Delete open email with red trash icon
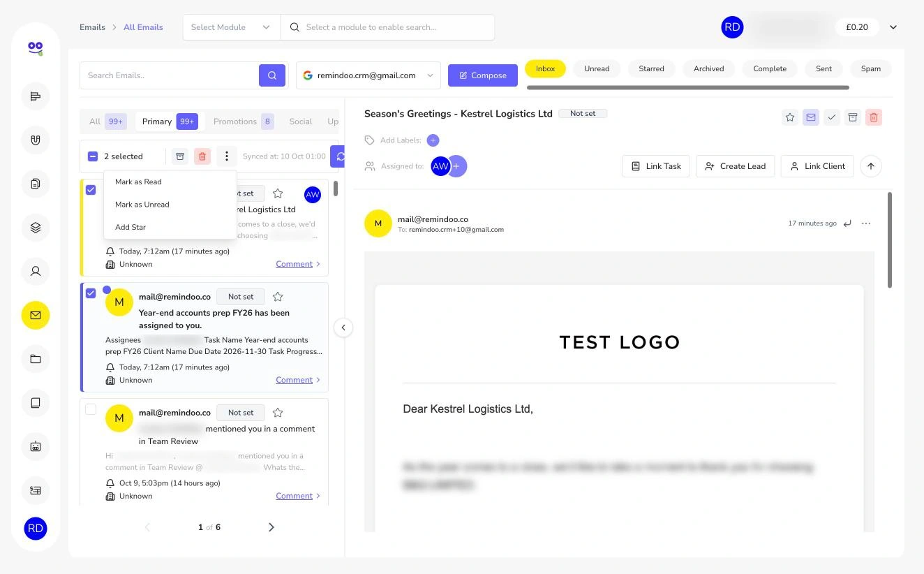Viewport: 924px width, 574px height. (x=874, y=117)
